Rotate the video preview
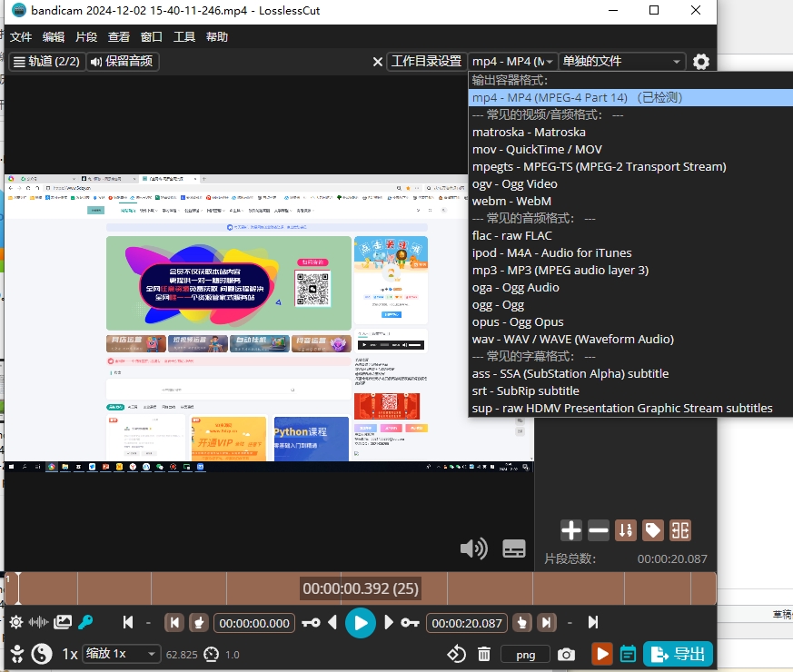The image size is (793, 672). click(456, 654)
